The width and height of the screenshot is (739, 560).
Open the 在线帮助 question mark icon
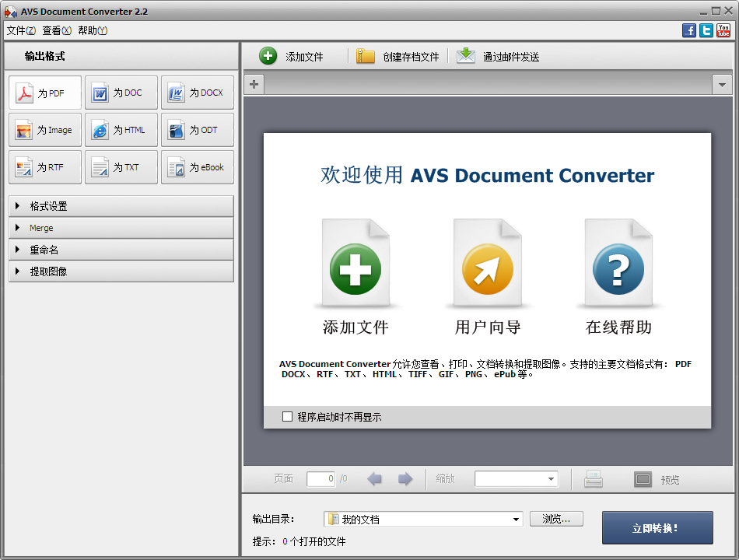click(618, 263)
